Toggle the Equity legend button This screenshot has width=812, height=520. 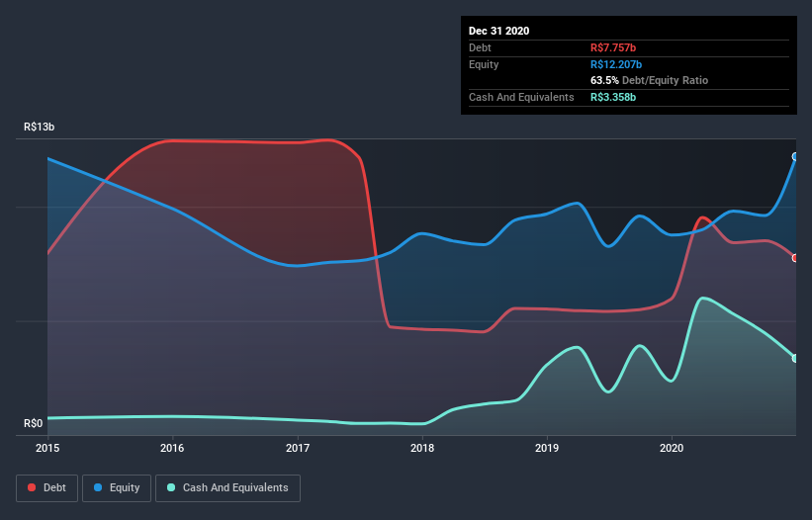pyautogui.click(x=117, y=488)
